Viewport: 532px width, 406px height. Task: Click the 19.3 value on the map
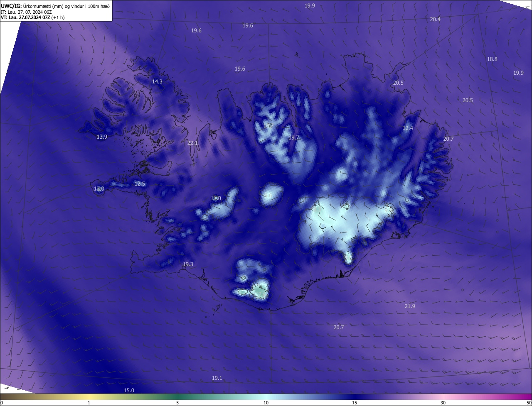tap(188, 264)
